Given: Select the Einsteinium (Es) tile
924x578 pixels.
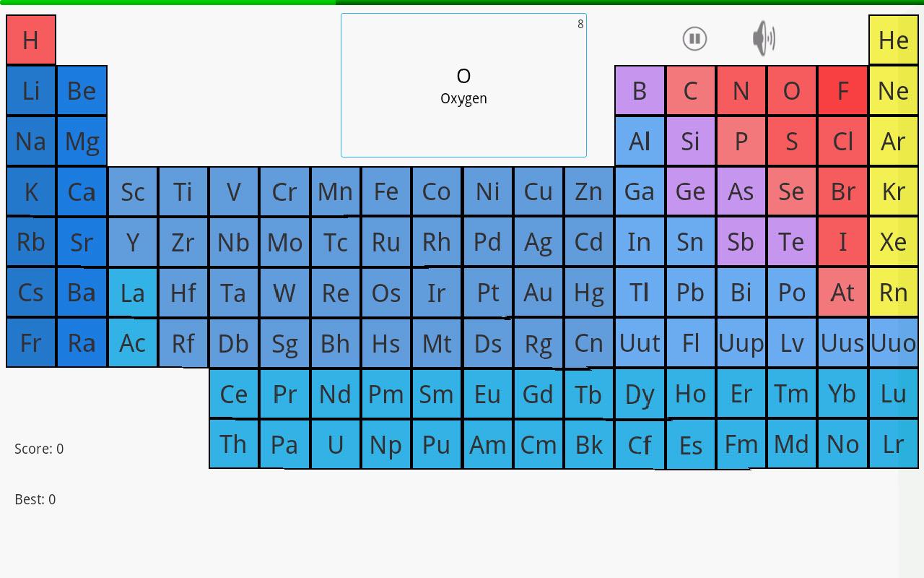Looking at the screenshot, I should 690,444.
